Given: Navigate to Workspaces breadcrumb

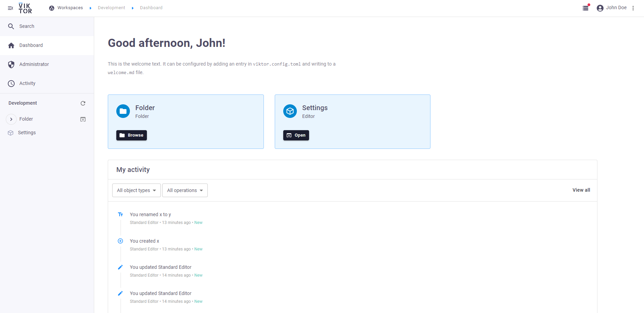Looking at the screenshot, I should (x=70, y=8).
